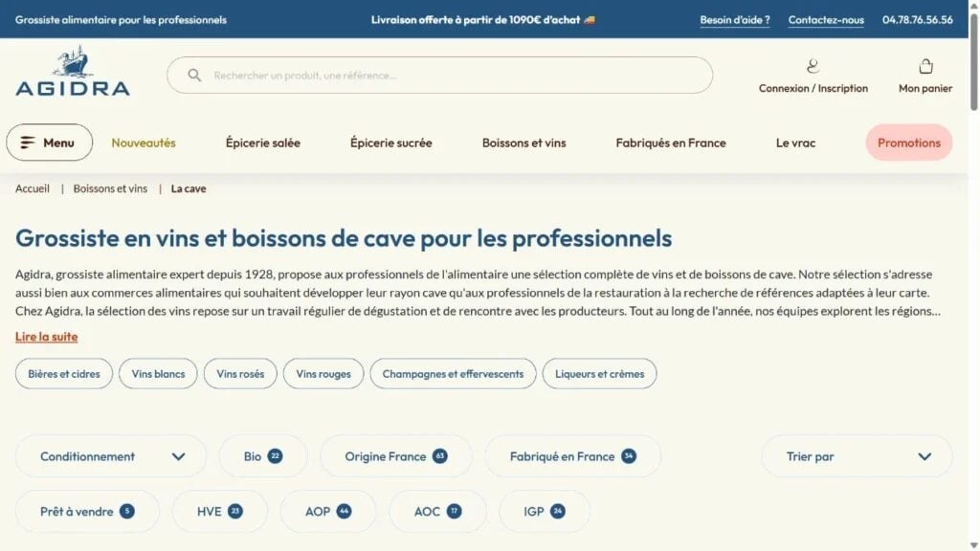Click the delivery truck emoji in banner
980x551 pixels.
click(590, 20)
